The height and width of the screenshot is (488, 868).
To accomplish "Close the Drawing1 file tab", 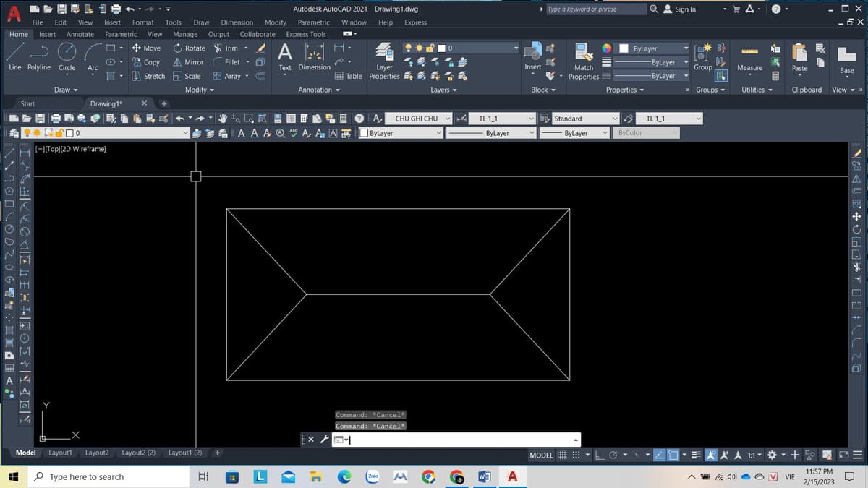I will [143, 103].
